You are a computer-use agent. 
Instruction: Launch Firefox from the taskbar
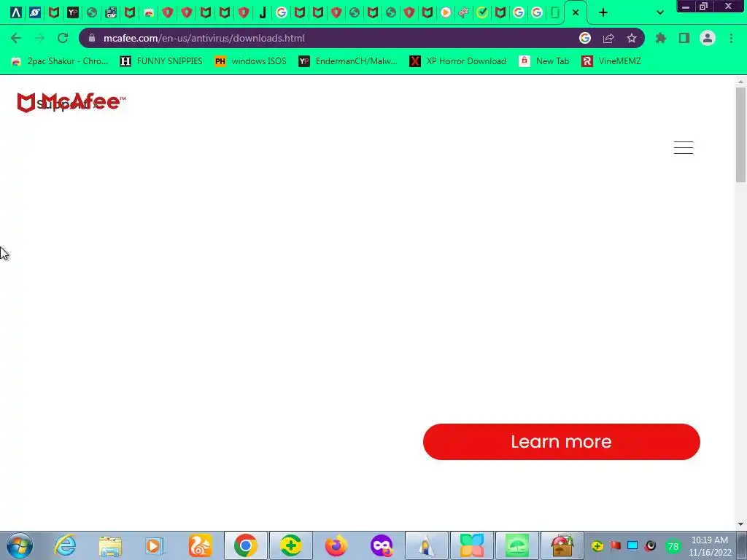(x=336, y=545)
